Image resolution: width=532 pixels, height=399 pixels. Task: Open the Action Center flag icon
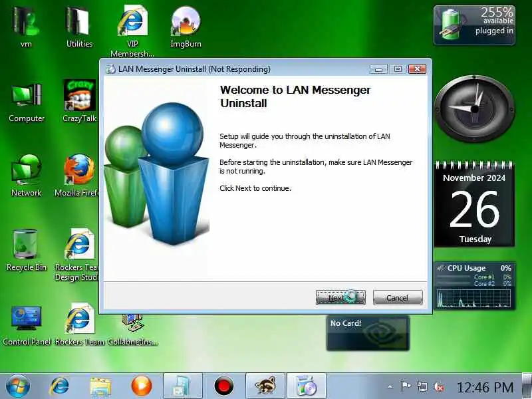406,386
